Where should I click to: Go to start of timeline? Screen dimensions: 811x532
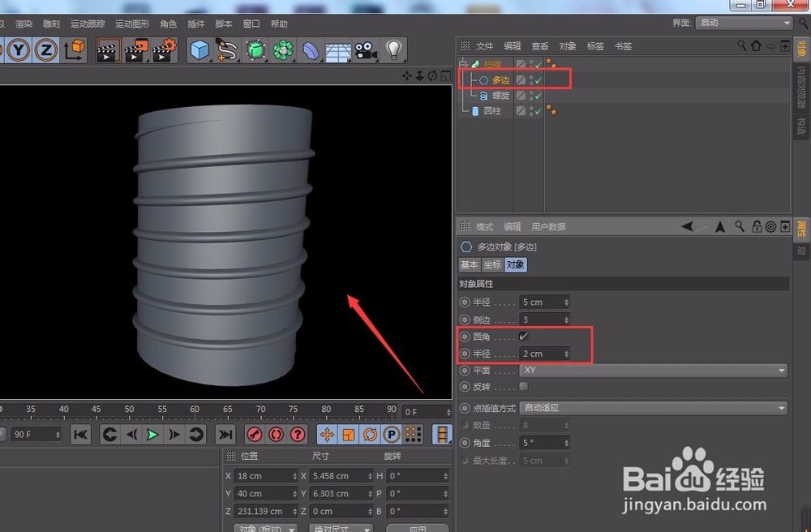click(x=80, y=435)
